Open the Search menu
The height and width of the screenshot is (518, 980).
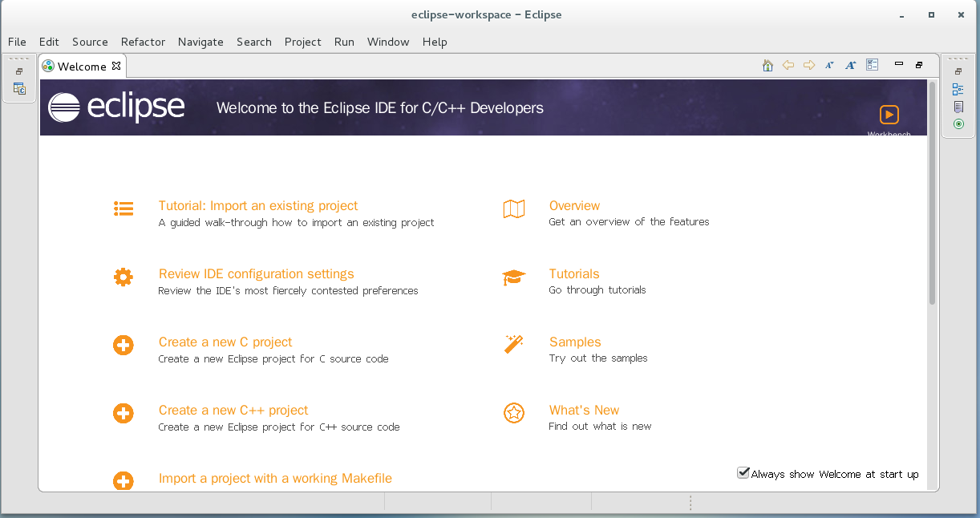tap(254, 42)
